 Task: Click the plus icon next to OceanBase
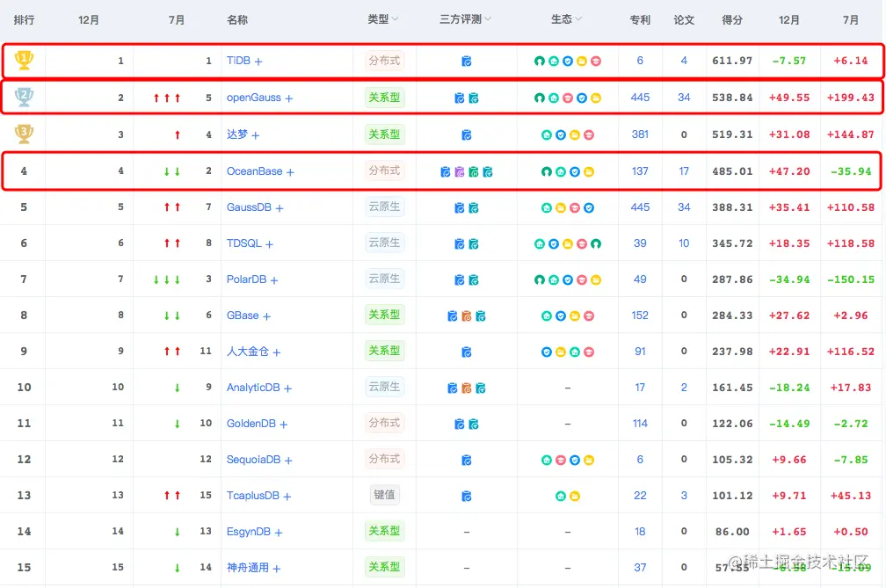(290, 172)
